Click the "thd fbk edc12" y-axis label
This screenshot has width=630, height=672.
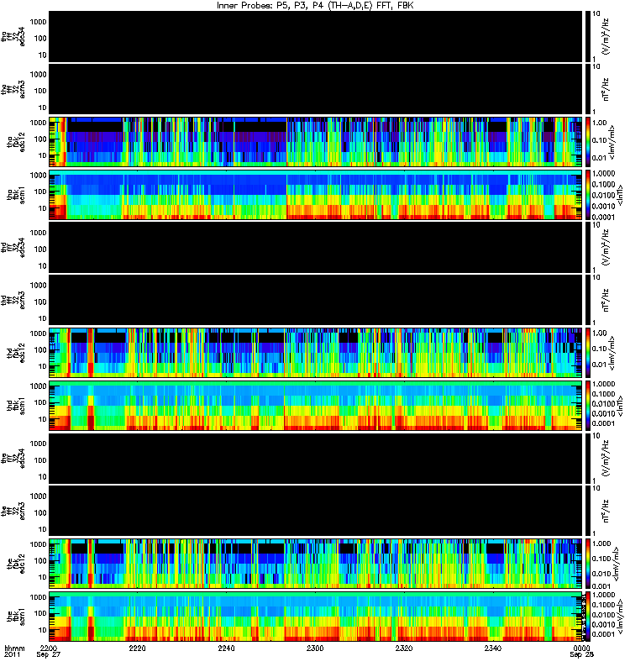(x=16, y=353)
